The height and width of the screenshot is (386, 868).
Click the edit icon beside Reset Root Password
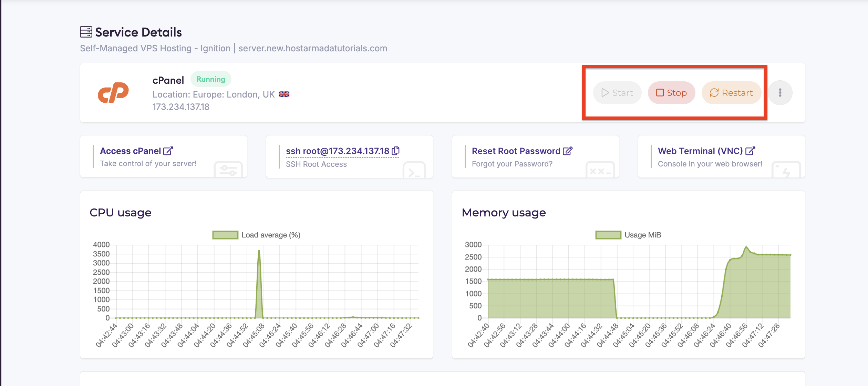[567, 151]
